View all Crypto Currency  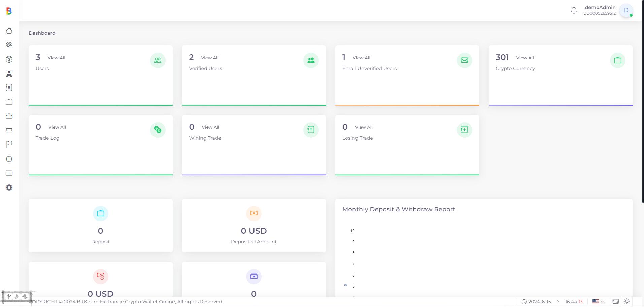tap(525, 58)
